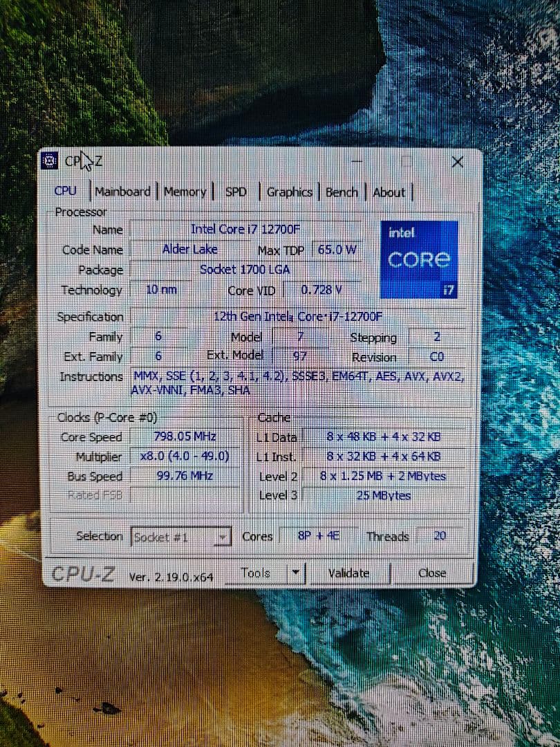The height and width of the screenshot is (747, 560).
Task: Click the CPU-Z app icon in title bar
Action: (x=49, y=161)
